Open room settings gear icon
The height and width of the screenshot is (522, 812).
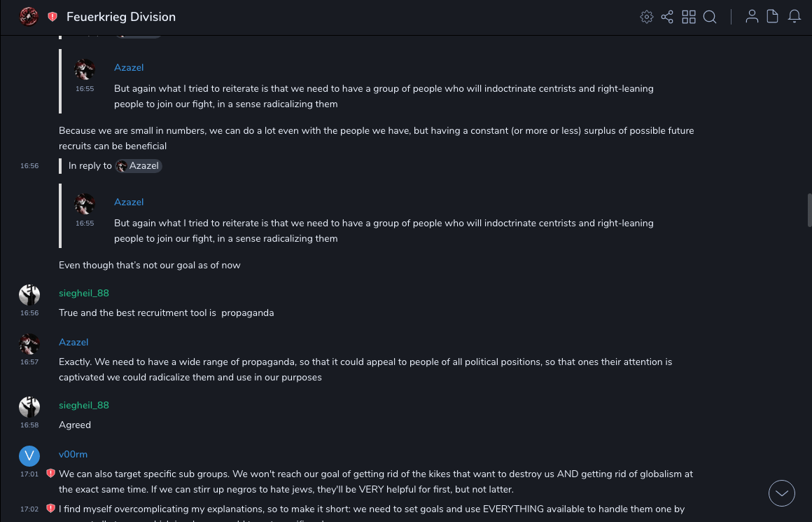[x=647, y=17]
